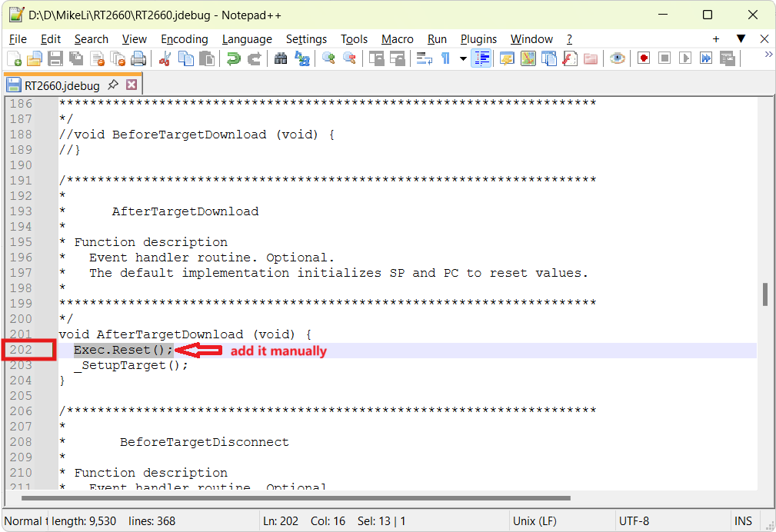
Task: Open the Document Map toolbar icon
Action: (x=528, y=59)
